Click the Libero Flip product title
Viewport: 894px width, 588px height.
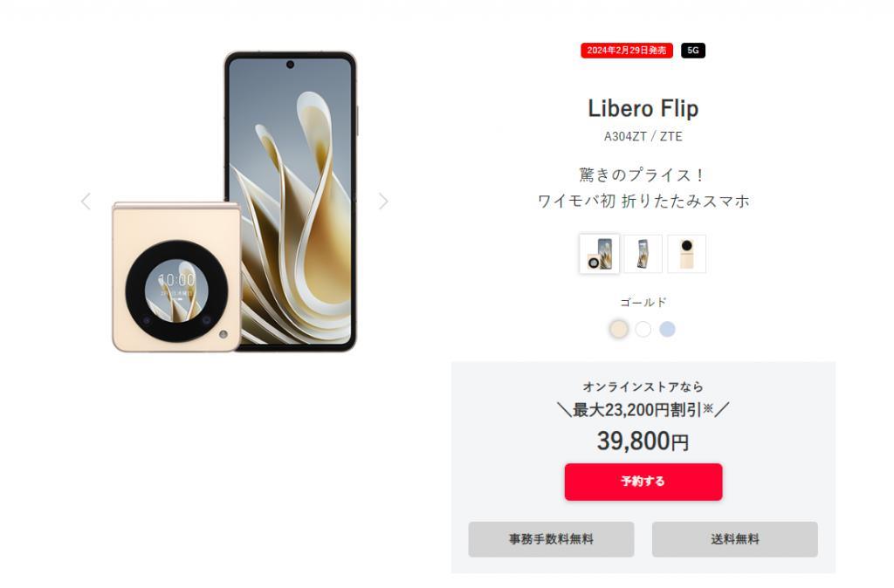[643, 109]
